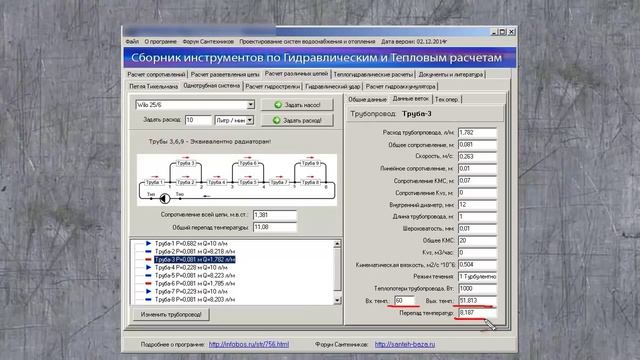Screen dimensions: 640x360
Task: Click Труба 7 label in the diagram
Action: [279, 182]
